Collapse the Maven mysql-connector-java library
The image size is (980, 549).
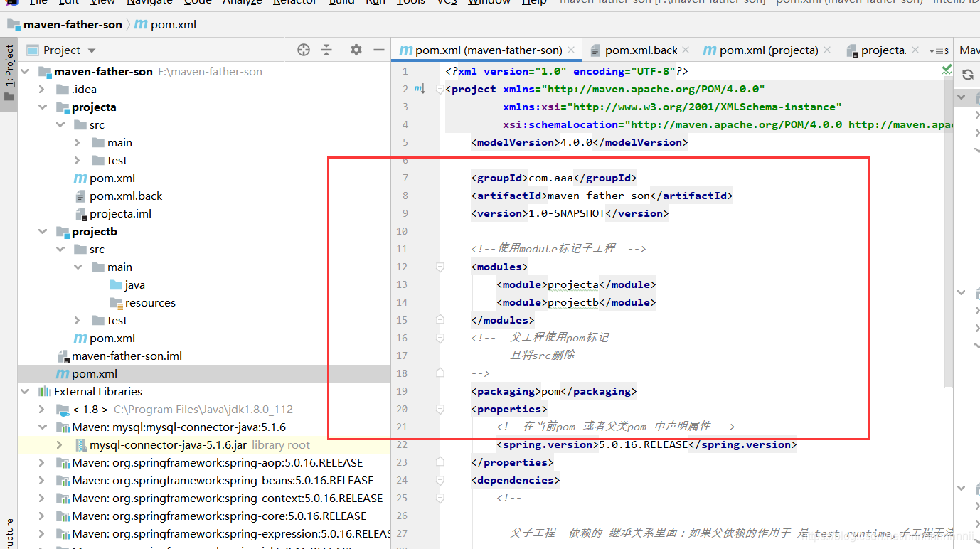pos(42,427)
